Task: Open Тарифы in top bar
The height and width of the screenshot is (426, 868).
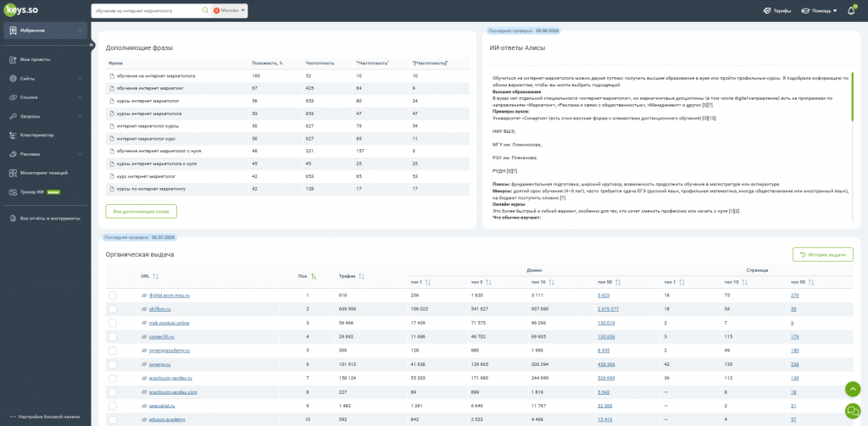Action: click(777, 10)
